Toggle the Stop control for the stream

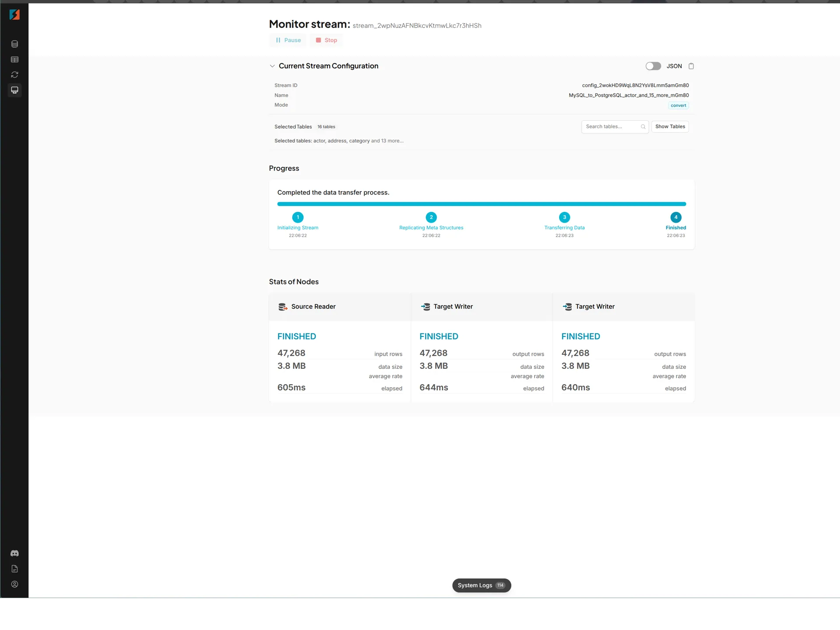coord(326,40)
